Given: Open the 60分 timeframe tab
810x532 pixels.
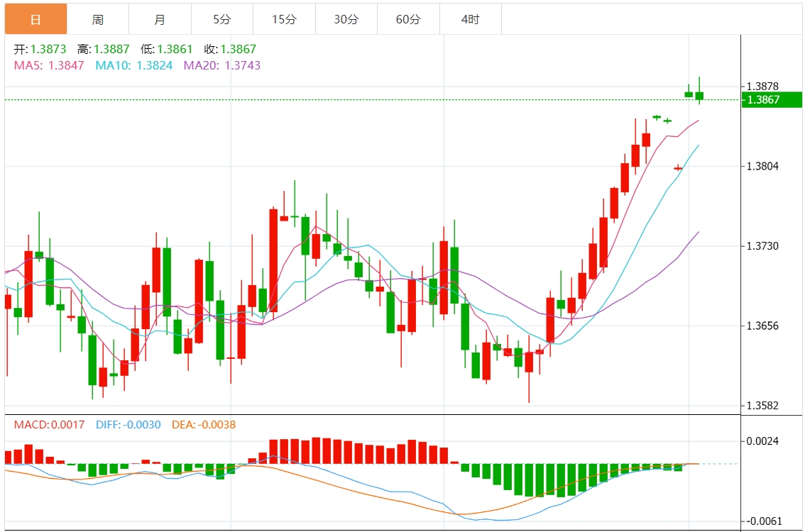Looking at the screenshot, I should 409,19.
